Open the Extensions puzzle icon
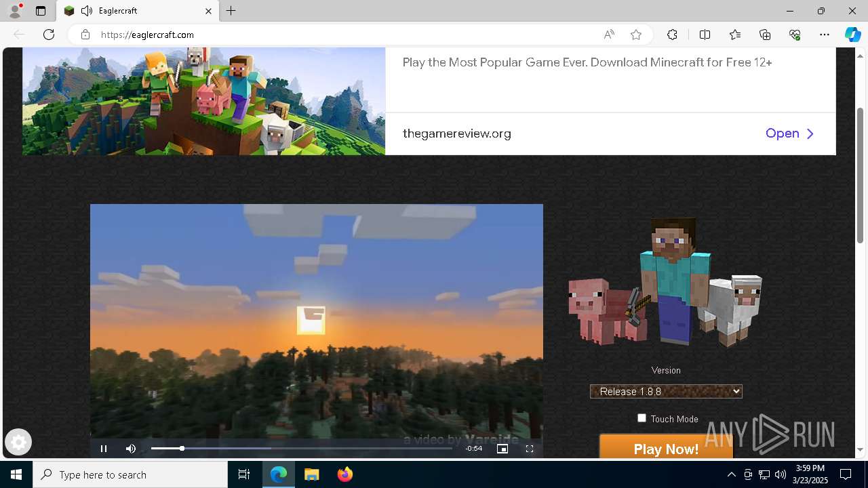Screen dimensions: 868x488 (x=672, y=35)
